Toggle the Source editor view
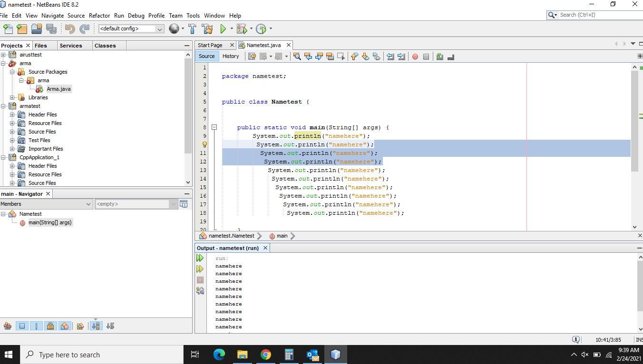This screenshot has height=364, width=643. click(x=206, y=56)
